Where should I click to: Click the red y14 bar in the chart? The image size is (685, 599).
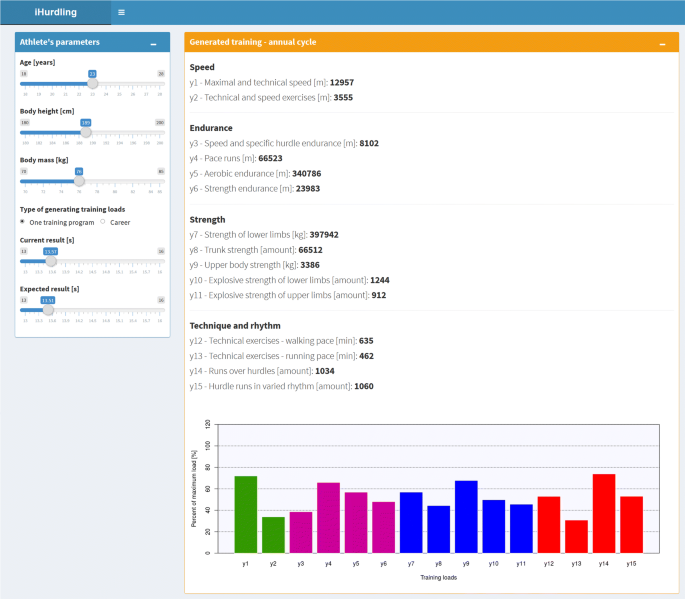coord(604,514)
